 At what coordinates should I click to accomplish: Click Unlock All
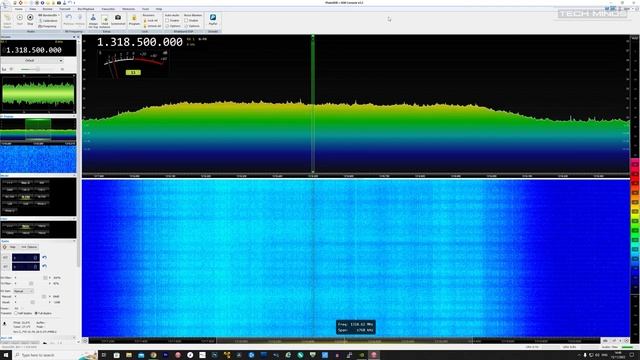click(152, 26)
